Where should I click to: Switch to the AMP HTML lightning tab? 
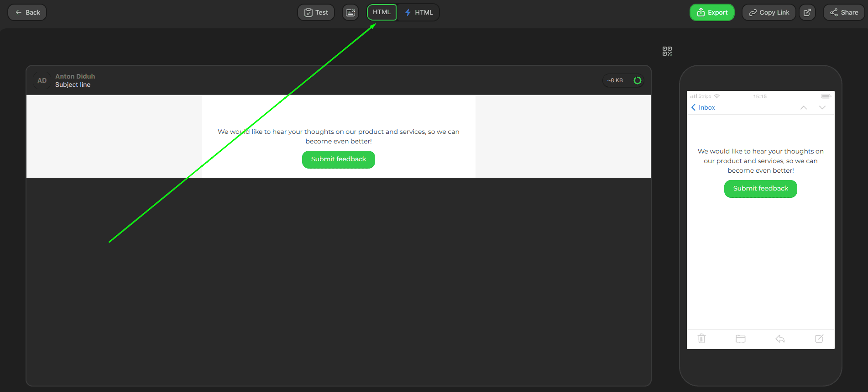pyautogui.click(x=418, y=12)
